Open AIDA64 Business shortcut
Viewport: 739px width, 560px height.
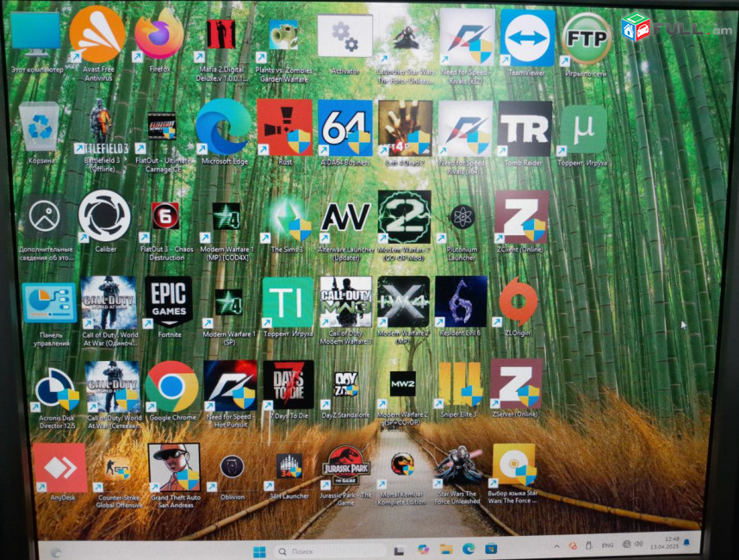coord(345,128)
